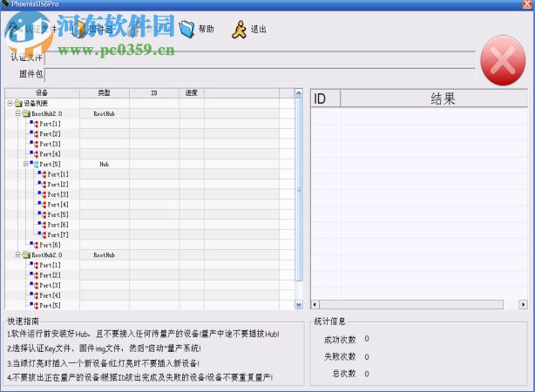Select the second RootHub2.0 folder icon

tap(26, 255)
